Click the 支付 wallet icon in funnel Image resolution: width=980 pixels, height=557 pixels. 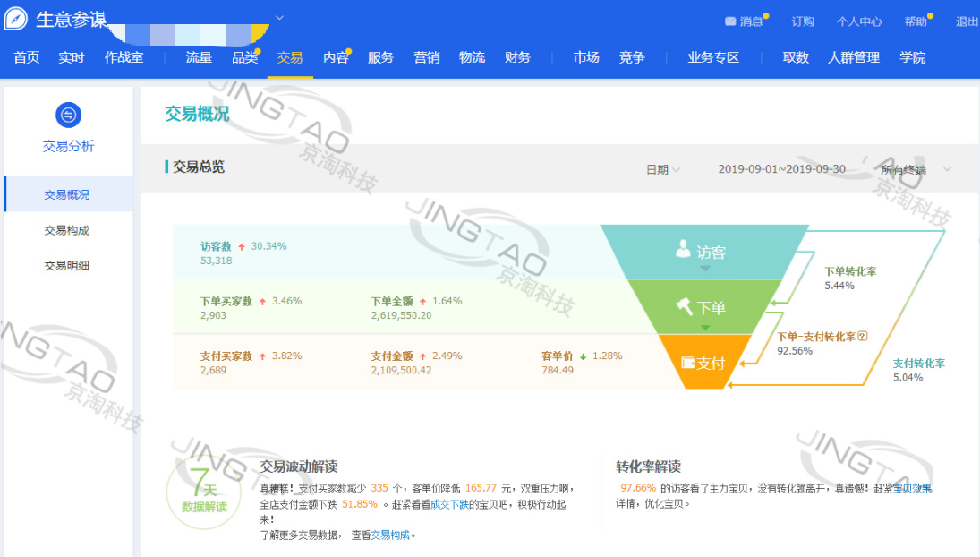click(687, 363)
